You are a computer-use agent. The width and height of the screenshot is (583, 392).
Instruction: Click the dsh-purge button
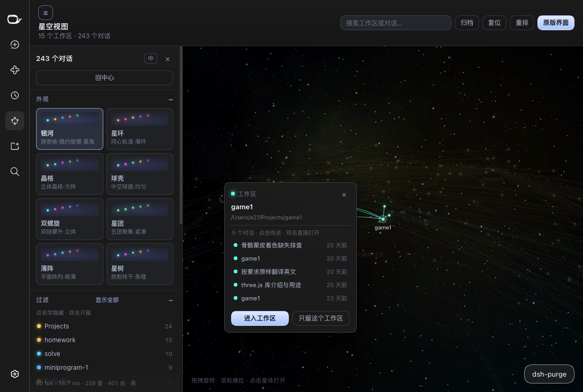[549, 374]
